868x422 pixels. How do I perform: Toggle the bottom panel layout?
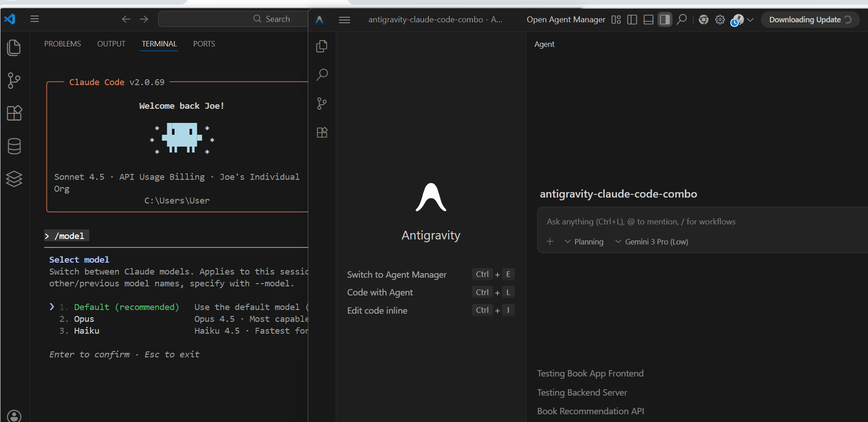648,20
